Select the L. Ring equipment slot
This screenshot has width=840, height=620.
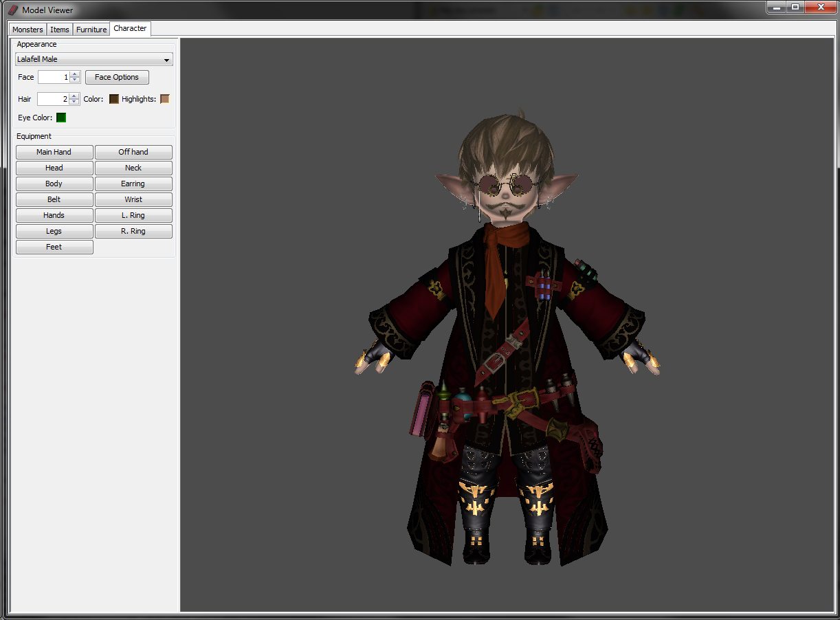pos(133,215)
